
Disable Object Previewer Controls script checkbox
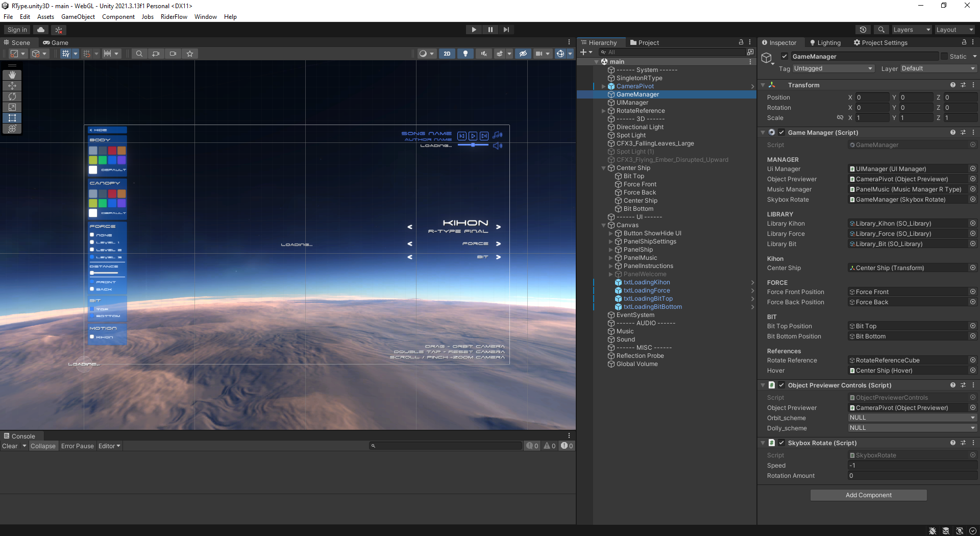[781, 385]
